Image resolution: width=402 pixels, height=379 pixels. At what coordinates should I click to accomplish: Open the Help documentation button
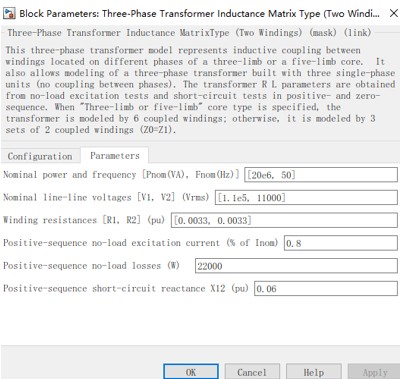(x=314, y=372)
